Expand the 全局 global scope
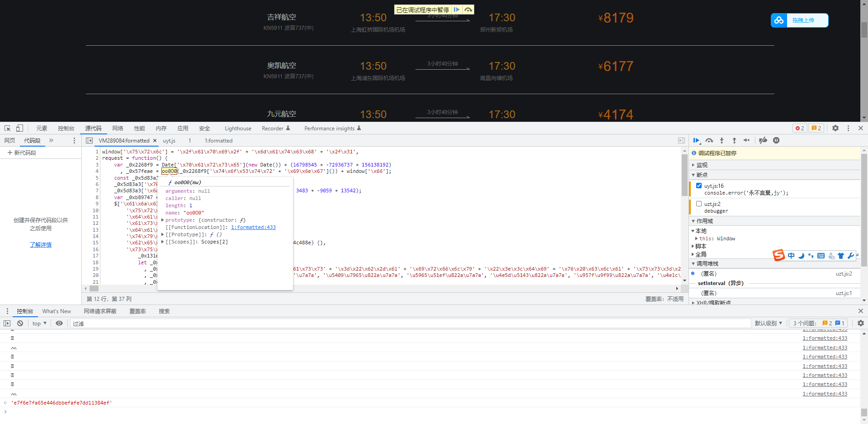This screenshot has height=424, width=868. [x=693, y=255]
